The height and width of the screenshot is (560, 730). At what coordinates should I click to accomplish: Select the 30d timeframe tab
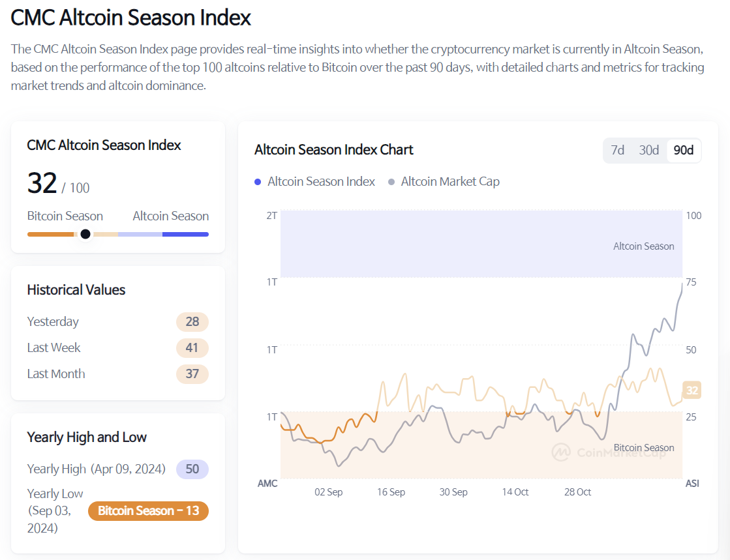coord(648,150)
